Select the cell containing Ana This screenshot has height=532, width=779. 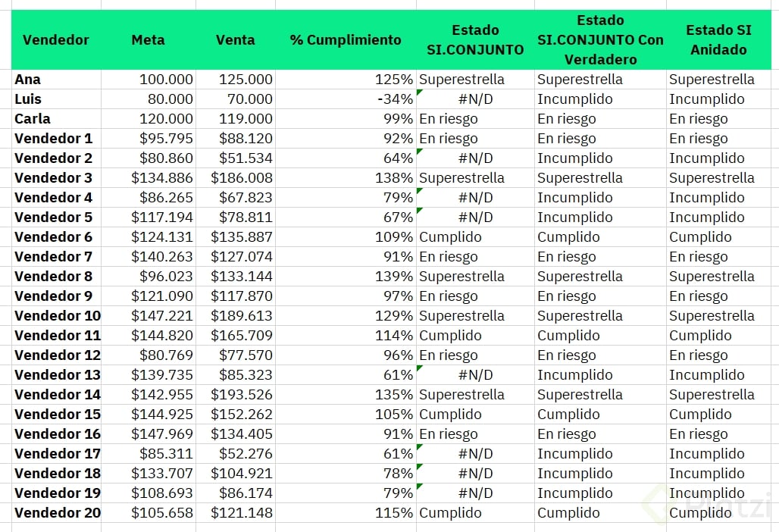pos(56,80)
